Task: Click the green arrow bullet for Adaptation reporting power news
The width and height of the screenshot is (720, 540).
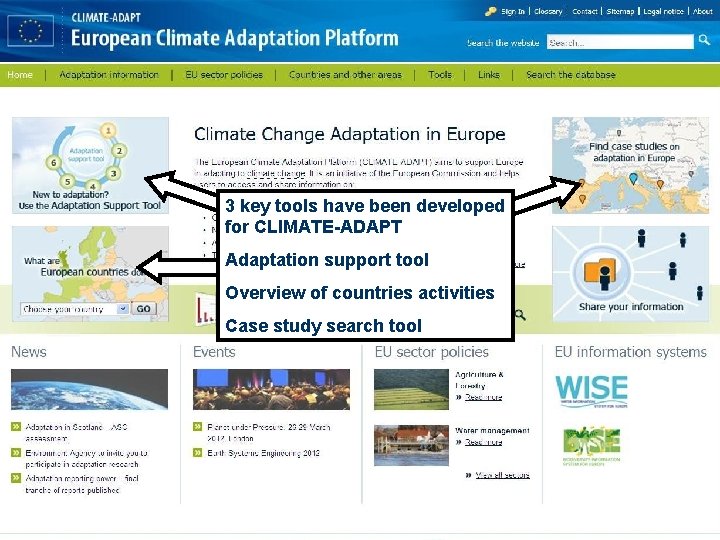Action: [16, 478]
